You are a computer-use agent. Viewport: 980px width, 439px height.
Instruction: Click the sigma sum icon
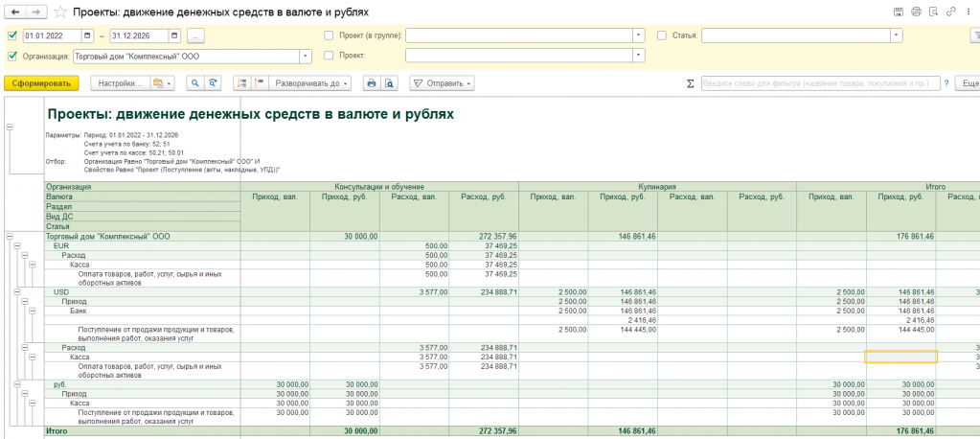(691, 83)
